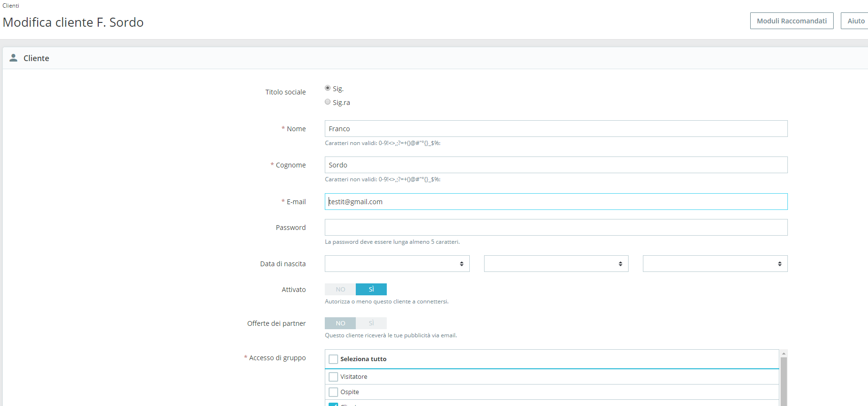Set Offerte dei partner to SÌ

(x=371, y=323)
